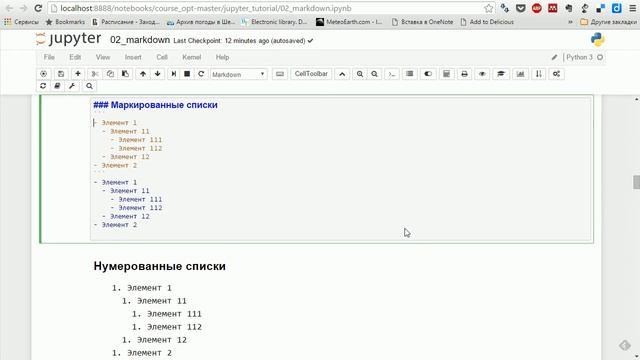Screen dimensions: 640x360
Task: Copy selected cells icon
Action: coord(110,74)
